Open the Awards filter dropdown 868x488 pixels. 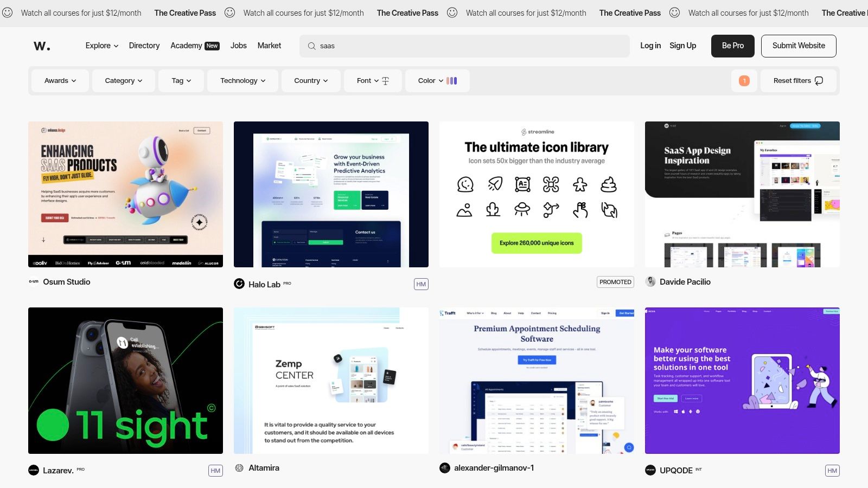point(60,80)
